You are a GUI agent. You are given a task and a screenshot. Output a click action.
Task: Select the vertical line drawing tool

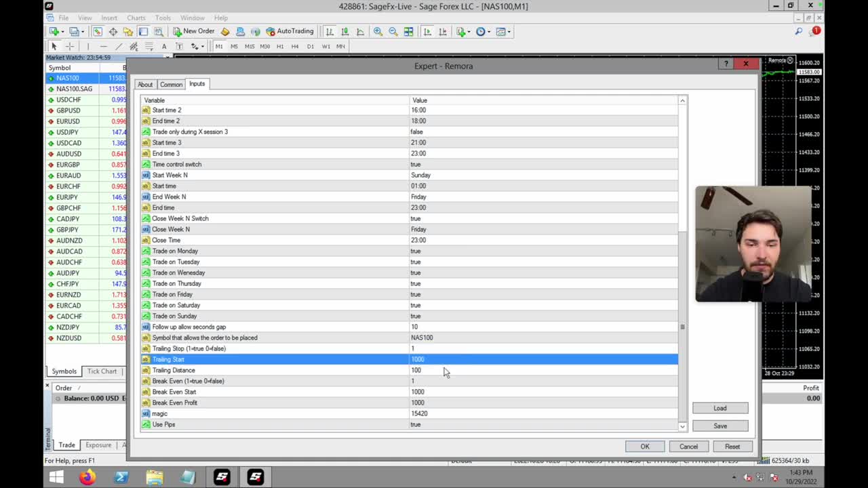click(x=87, y=46)
